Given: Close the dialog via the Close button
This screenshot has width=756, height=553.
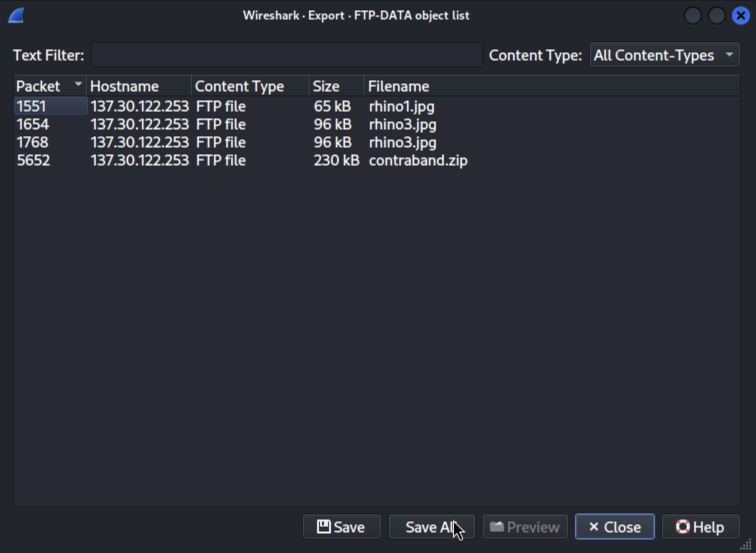Looking at the screenshot, I should [x=614, y=527].
